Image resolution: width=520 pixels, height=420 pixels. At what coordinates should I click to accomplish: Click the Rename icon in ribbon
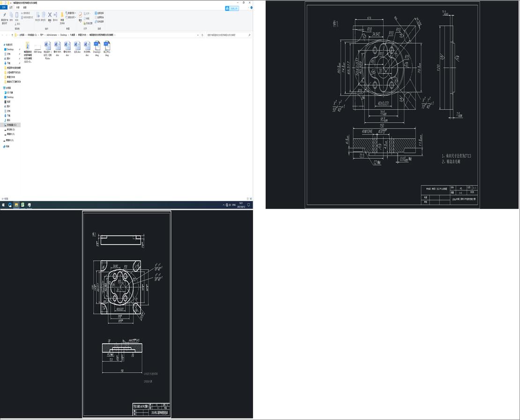[x=55, y=15]
